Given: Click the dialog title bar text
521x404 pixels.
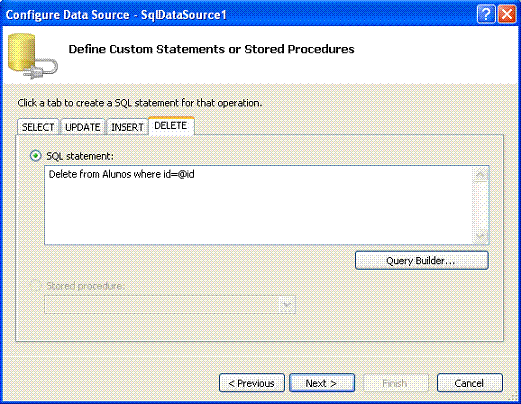Looking at the screenshot, I should (116, 15).
